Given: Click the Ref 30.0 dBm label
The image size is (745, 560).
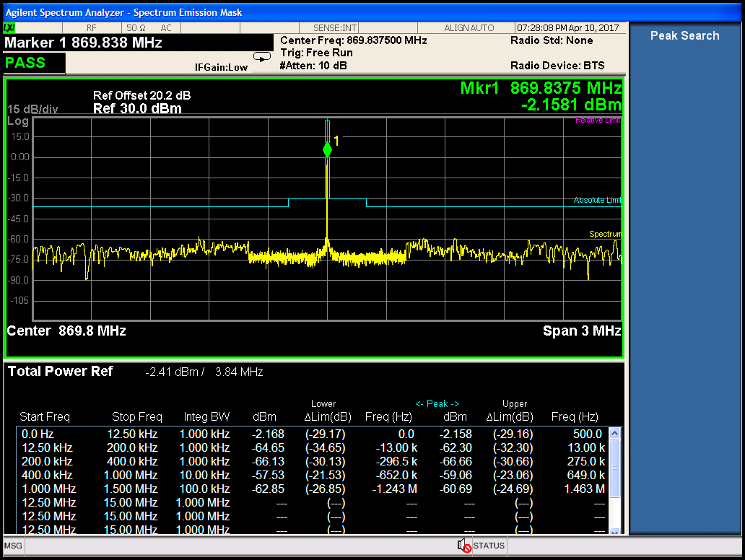Looking at the screenshot, I should click(137, 109).
